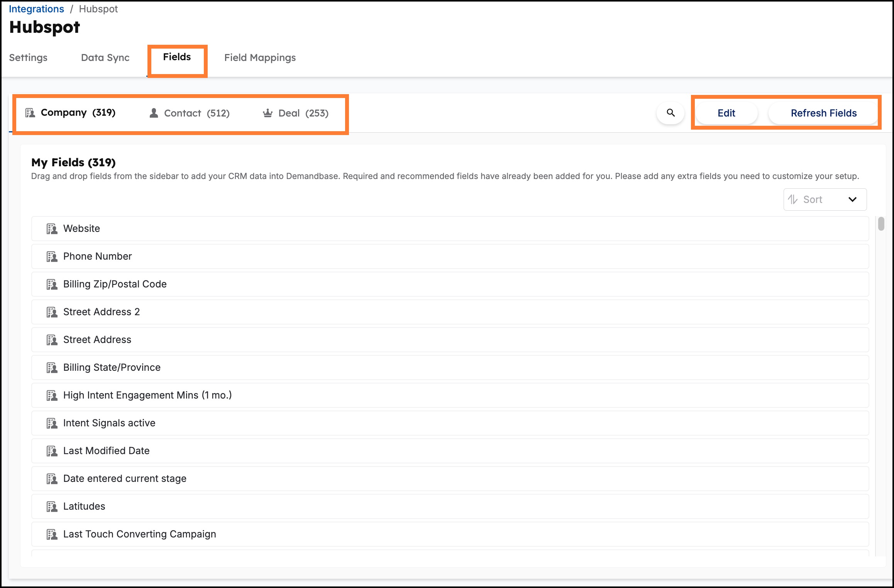Click the building icon on Company tab
Image resolution: width=894 pixels, height=588 pixels.
(30, 113)
